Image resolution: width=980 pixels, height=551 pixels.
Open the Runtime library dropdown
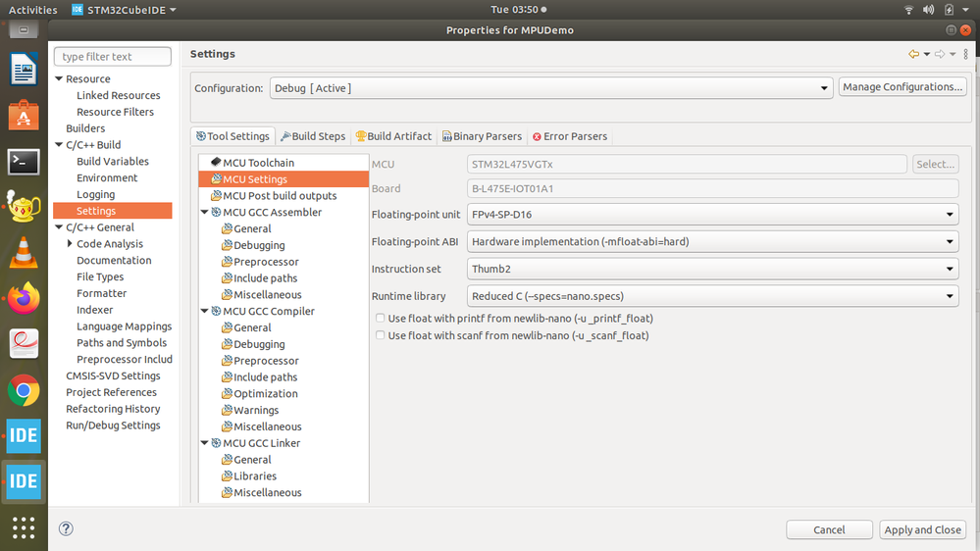712,296
